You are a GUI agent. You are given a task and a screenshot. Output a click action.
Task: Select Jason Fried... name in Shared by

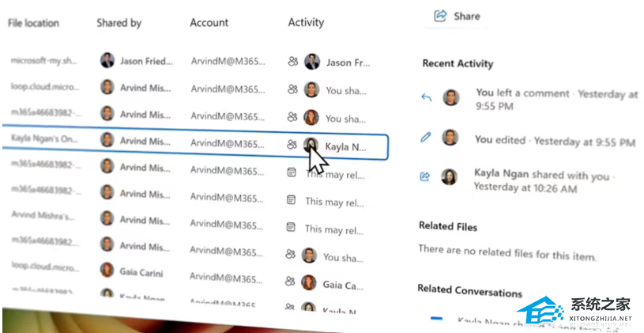pyautogui.click(x=147, y=61)
